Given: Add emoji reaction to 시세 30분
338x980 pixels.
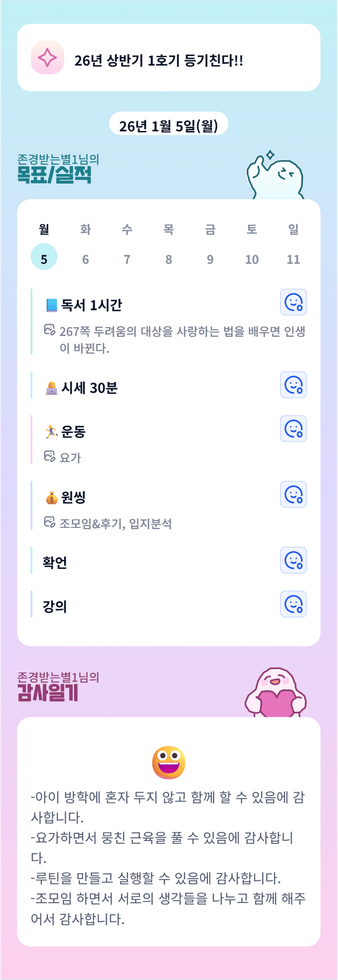Looking at the screenshot, I should click(293, 385).
